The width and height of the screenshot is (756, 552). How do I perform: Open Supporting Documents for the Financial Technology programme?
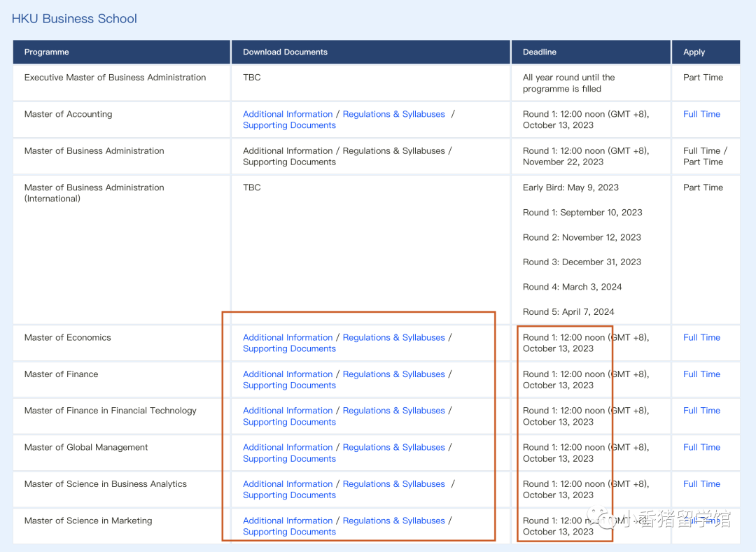click(x=289, y=422)
